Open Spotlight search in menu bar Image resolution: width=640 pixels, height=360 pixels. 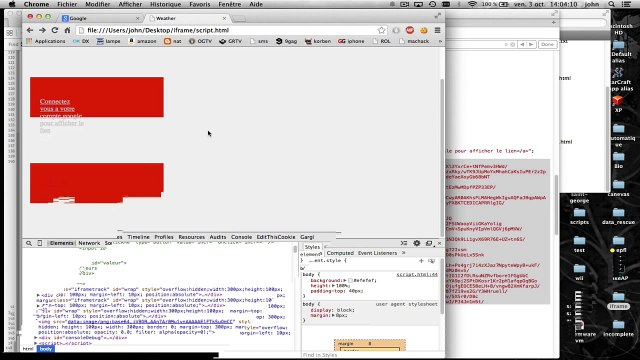tap(611, 4)
